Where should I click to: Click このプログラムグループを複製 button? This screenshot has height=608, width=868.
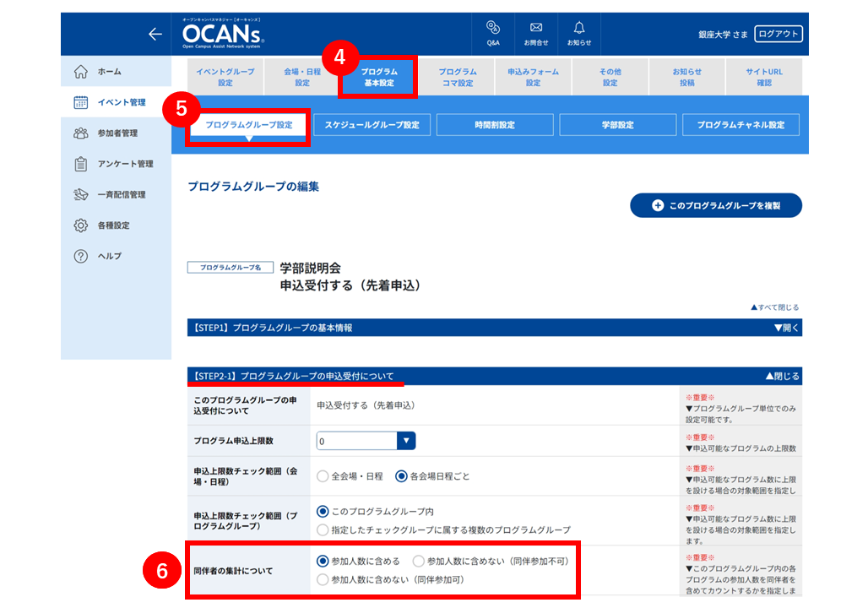[x=716, y=205]
